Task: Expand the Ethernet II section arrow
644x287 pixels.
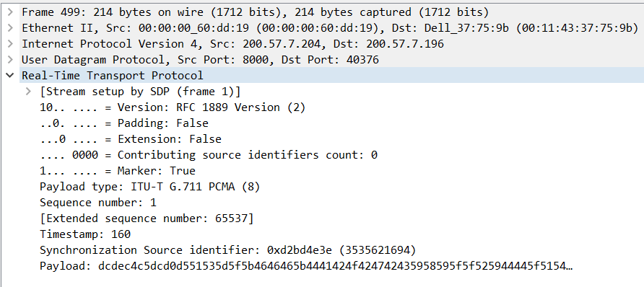Action: point(10,28)
